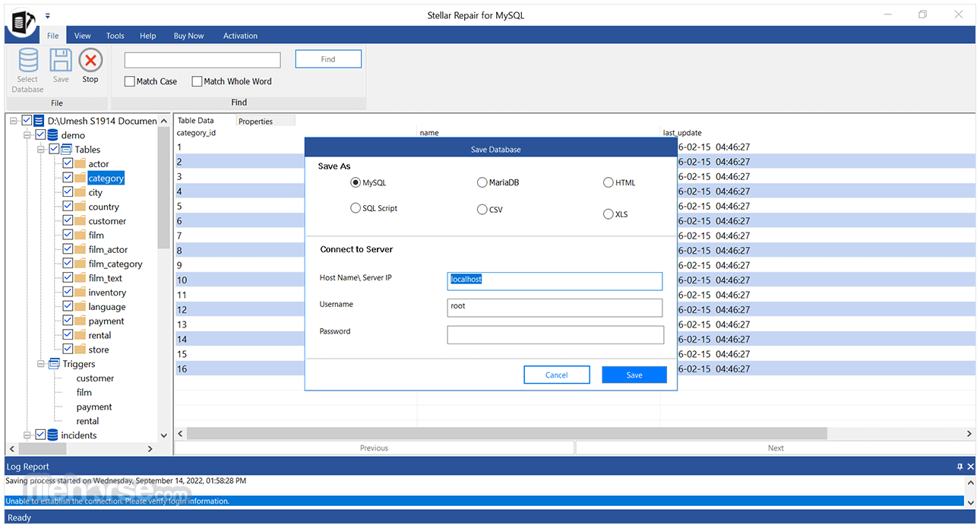
Task: Click the payment table folder icon
Action: (81, 321)
